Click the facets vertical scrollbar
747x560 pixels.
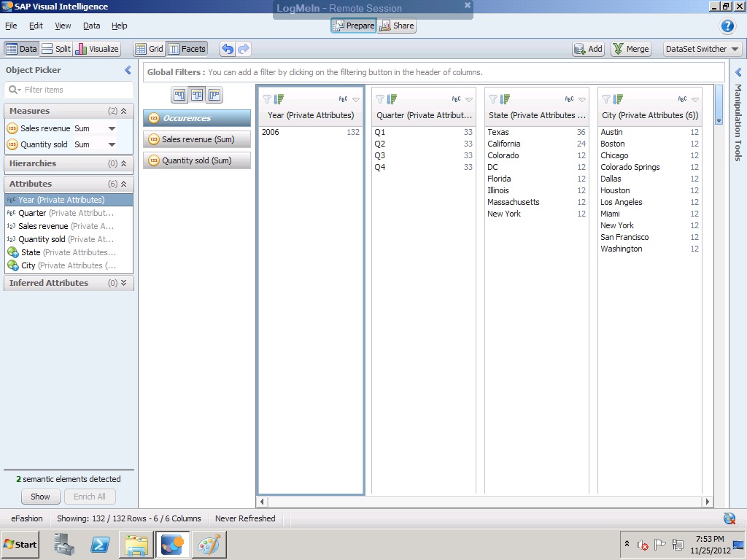(719, 105)
